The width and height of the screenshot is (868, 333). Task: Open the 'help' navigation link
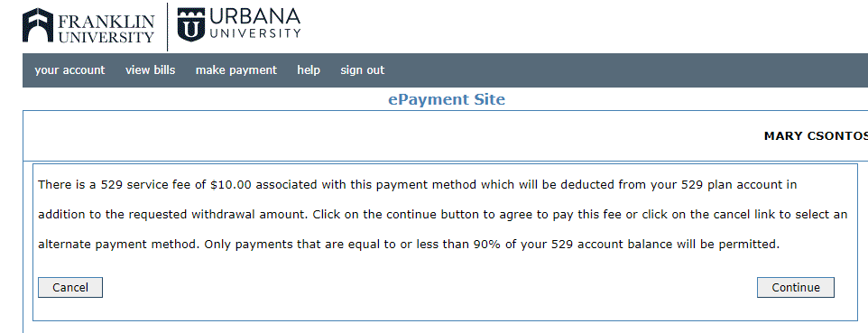coord(309,70)
